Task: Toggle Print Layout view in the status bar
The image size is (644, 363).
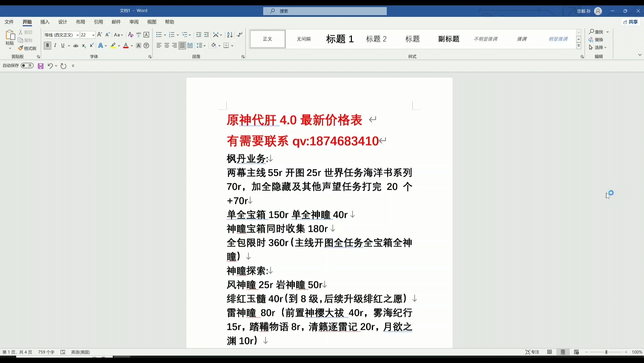Action: click(x=563, y=352)
